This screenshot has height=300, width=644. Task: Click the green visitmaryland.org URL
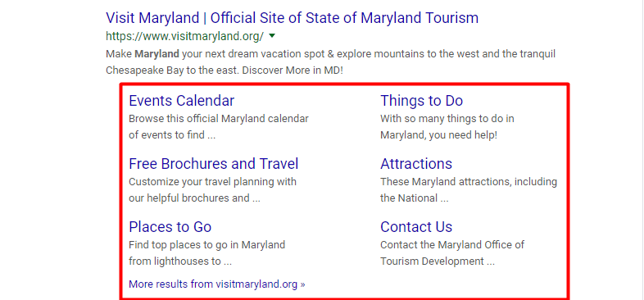tap(185, 37)
